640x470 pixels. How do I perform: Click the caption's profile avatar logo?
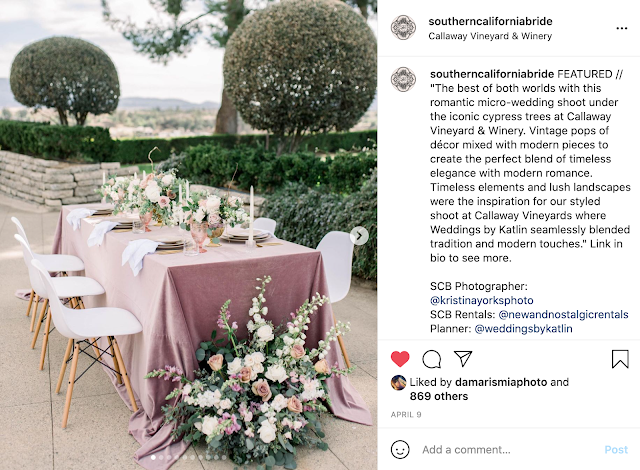pyautogui.click(x=403, y=79)
